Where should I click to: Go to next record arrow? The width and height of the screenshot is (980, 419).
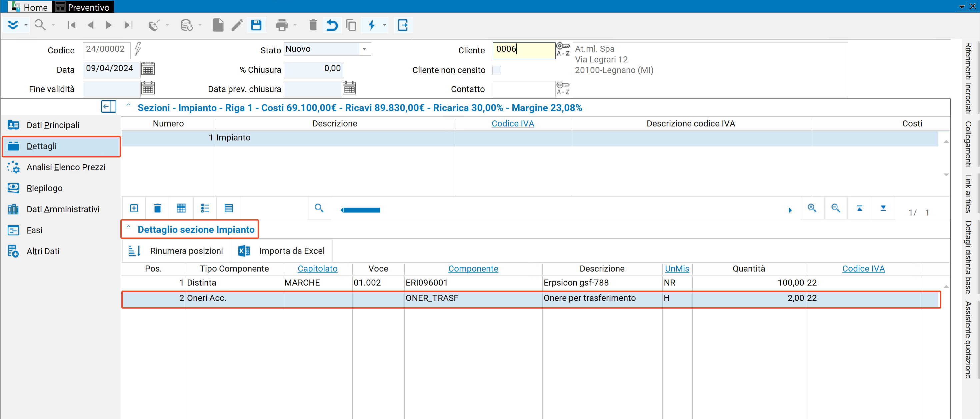pos(109,25)
